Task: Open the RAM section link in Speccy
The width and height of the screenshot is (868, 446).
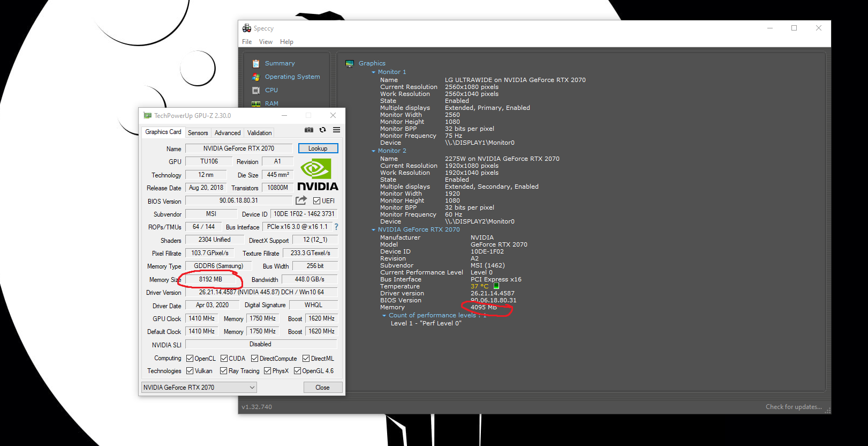Action: 271,103
